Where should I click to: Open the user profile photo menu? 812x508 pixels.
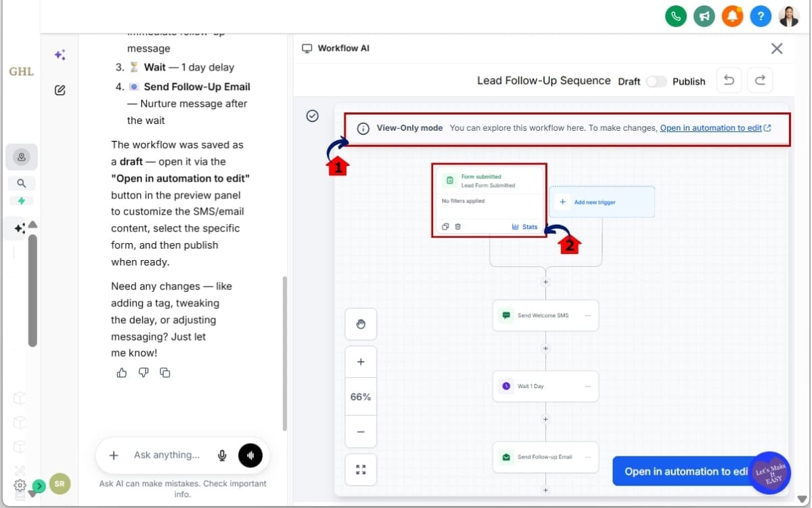click(x=789, y=16)
